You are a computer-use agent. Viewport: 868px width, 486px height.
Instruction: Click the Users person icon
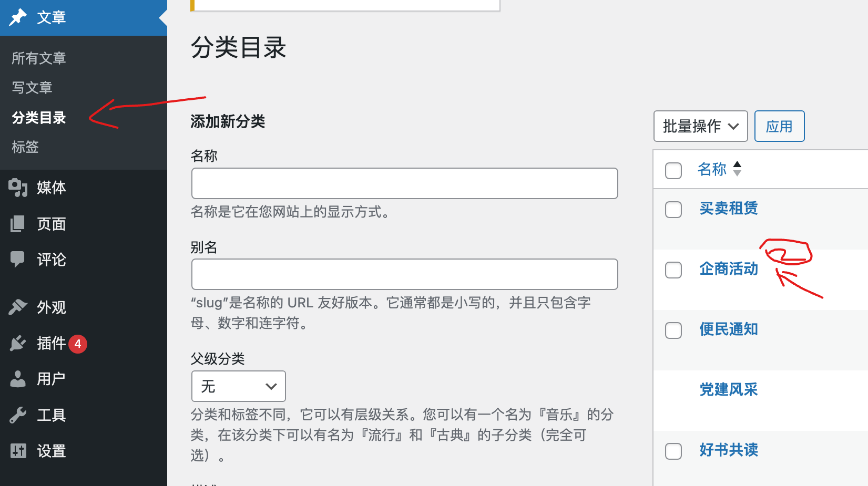click(18, 379)
